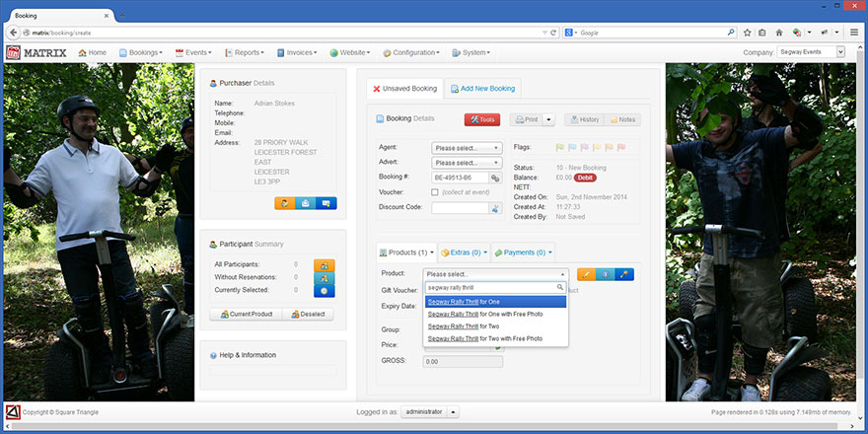Click the Booking number input field
This screenshot has height=434, width=868.
coord(460,178)
